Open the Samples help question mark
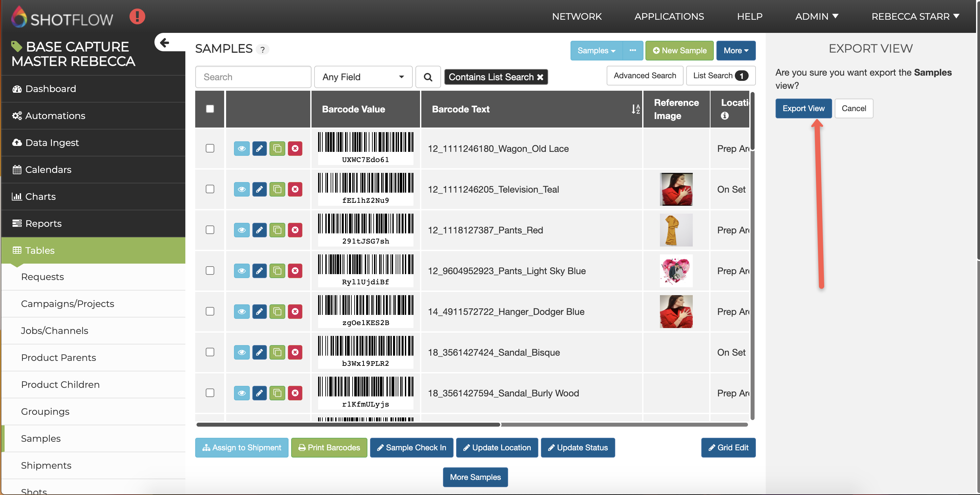 pos(263,49)
